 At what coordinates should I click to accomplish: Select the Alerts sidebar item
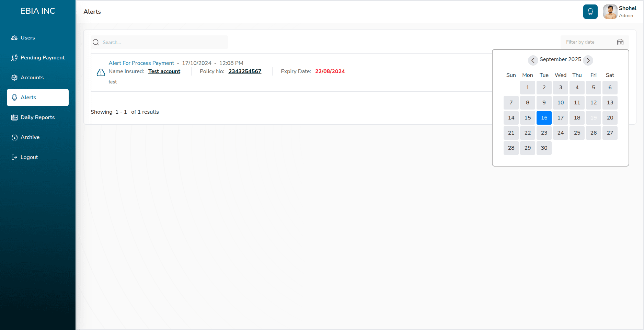coord(38,98)
